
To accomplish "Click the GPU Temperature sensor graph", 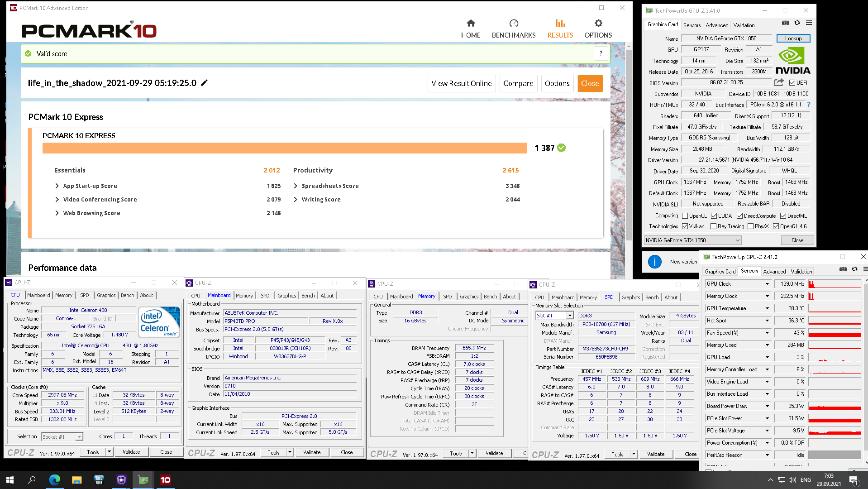I will pyautogui.click(x=835, y=308).
